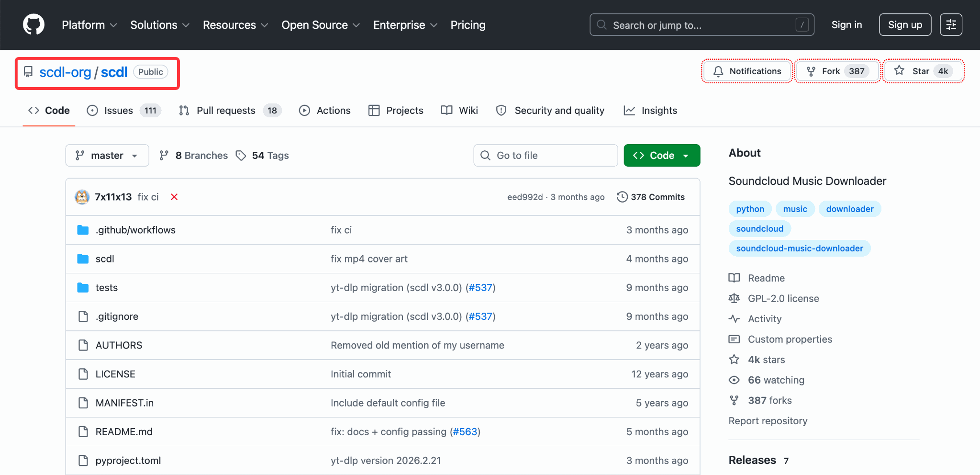Switch to the Wiki tab
The width and height of the screenshot is (980, 475).
459,111
